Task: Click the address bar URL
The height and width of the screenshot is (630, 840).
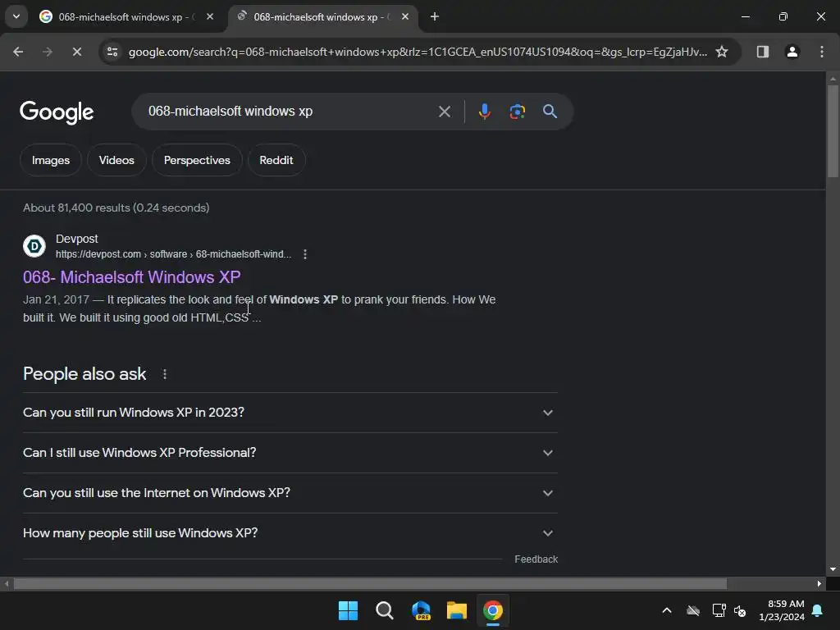Action: (418, 52)
